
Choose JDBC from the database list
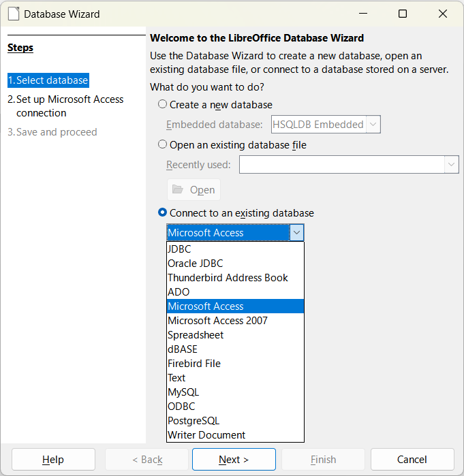pos(235,249)
